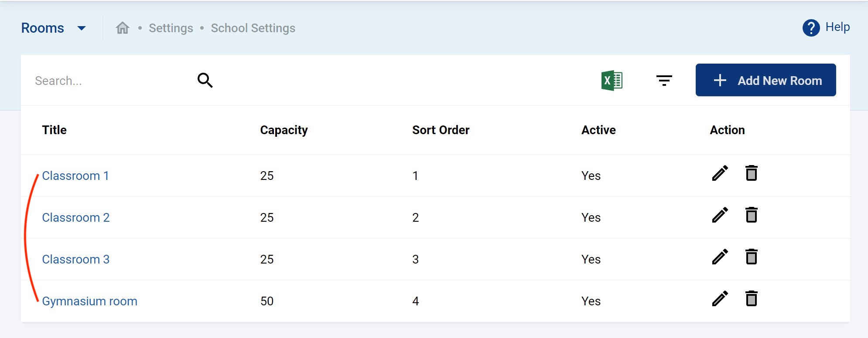
Task: Go to home via breadcrumb icon
Action: 123,28
